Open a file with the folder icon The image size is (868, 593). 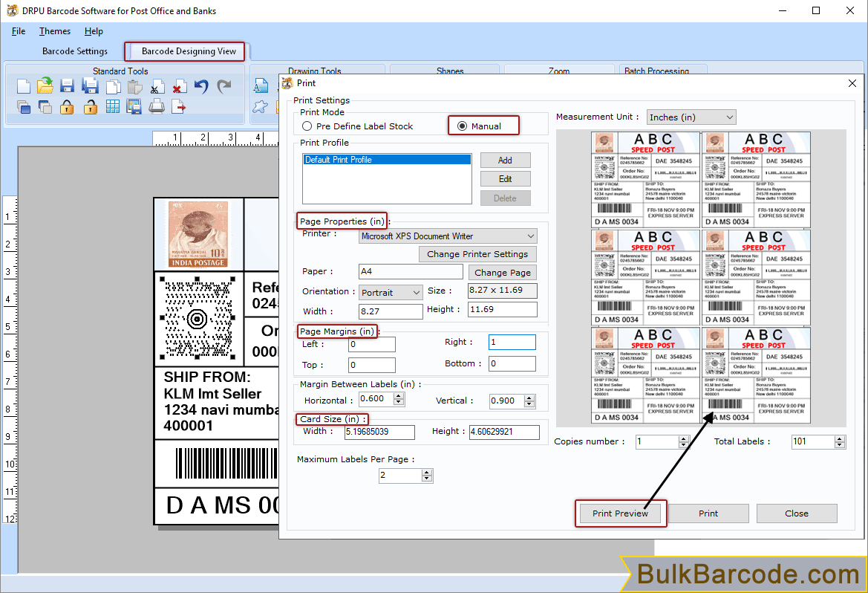click(x=45, y=86)
